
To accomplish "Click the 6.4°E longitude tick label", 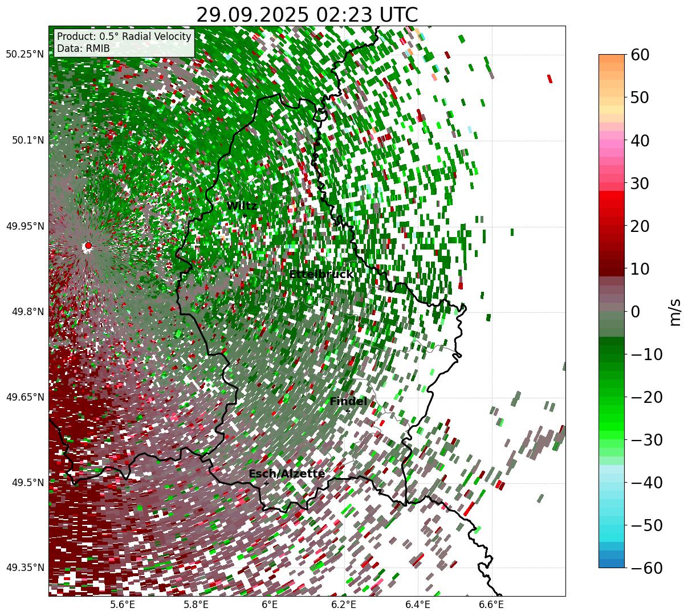I will pyautogui.click(x=418, y=604).
